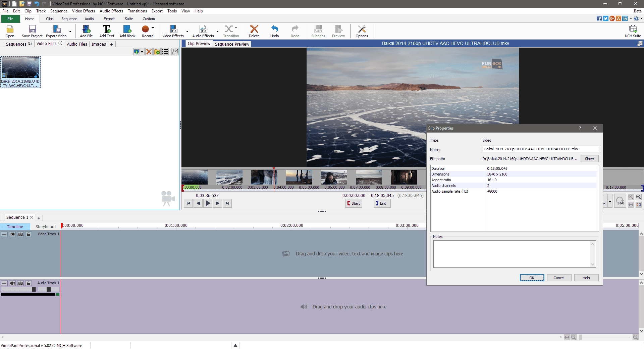Screen dimensions: 644x349
Task: Toggle group linking on Video Track 1
Action: 20,234
